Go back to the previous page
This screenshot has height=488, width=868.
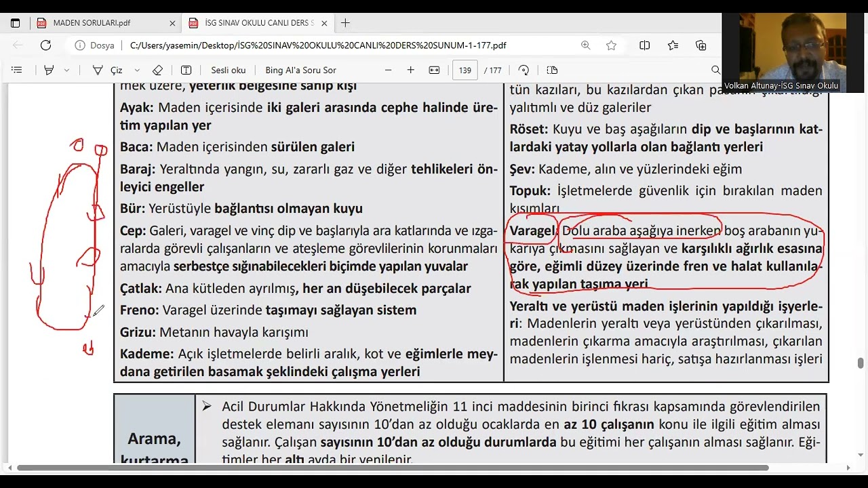(x=18, y=45)
